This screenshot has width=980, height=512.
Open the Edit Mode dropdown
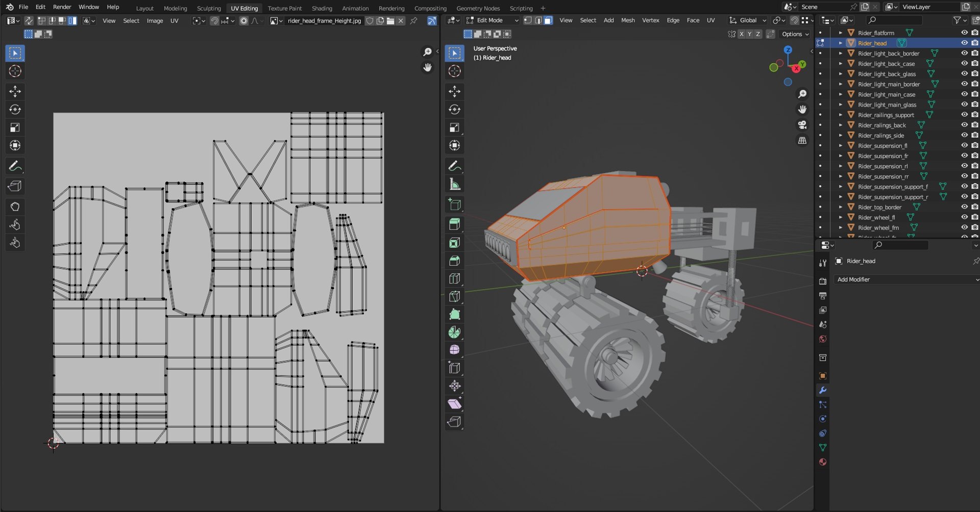(x=492, y=20)
